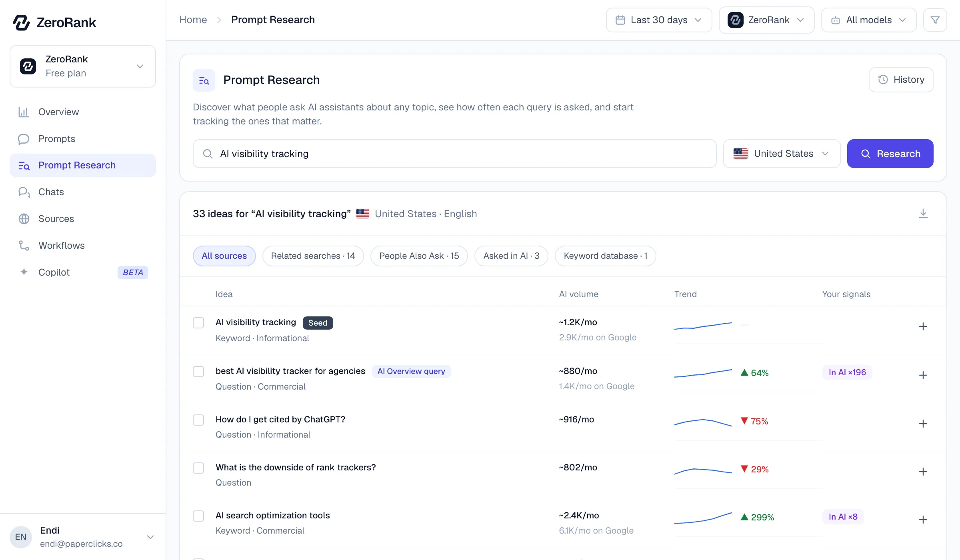Open the Prompts page in sidebar

(82, 139)
